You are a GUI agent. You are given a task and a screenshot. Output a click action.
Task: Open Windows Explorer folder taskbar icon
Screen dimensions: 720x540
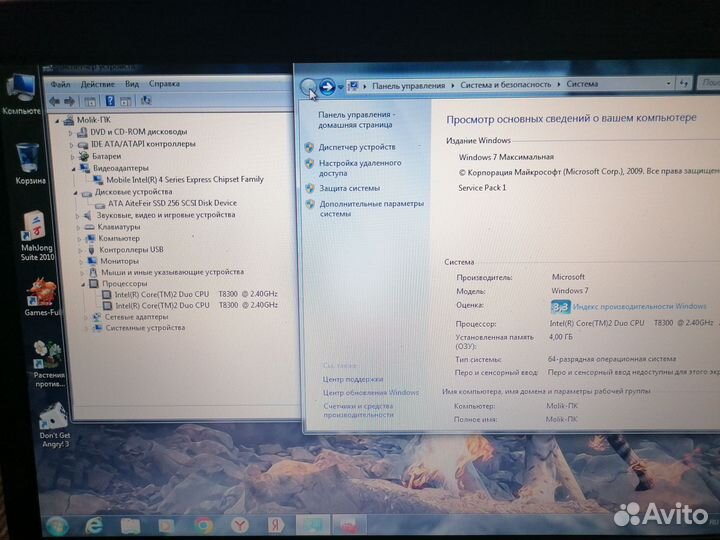[x=130, y=525]
